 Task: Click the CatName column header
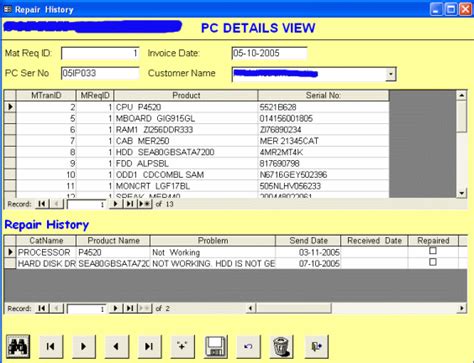click(46, 241)
